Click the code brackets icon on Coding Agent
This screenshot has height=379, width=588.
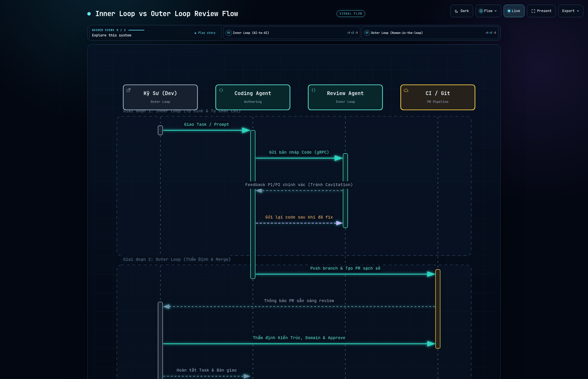click(x=221, y=90)
